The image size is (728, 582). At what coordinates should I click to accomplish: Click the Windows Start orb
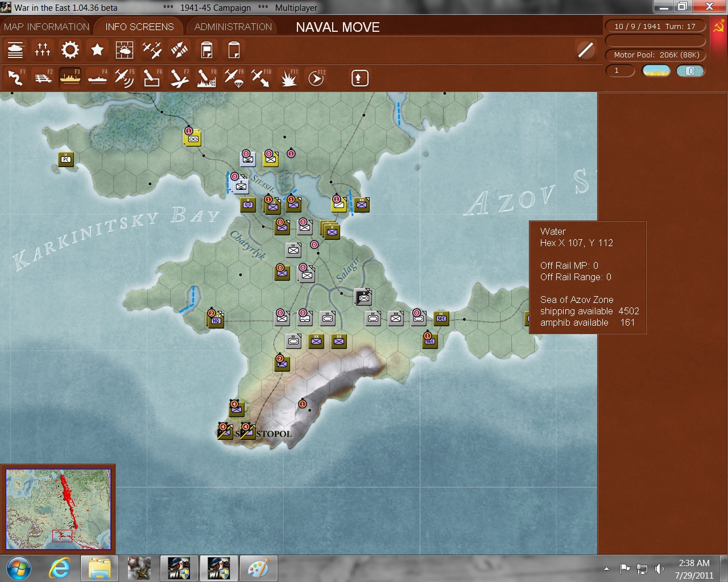click(x=18, y=568)
